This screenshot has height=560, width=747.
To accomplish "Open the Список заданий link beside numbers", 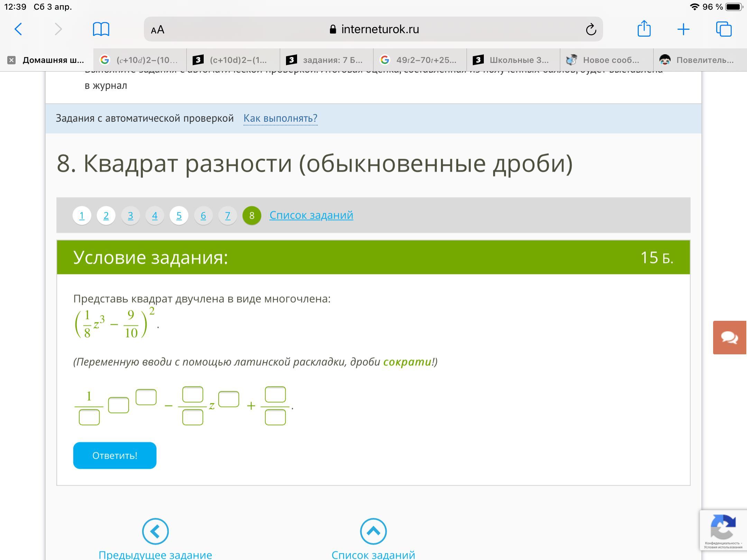I will click(x=311, y=215).
